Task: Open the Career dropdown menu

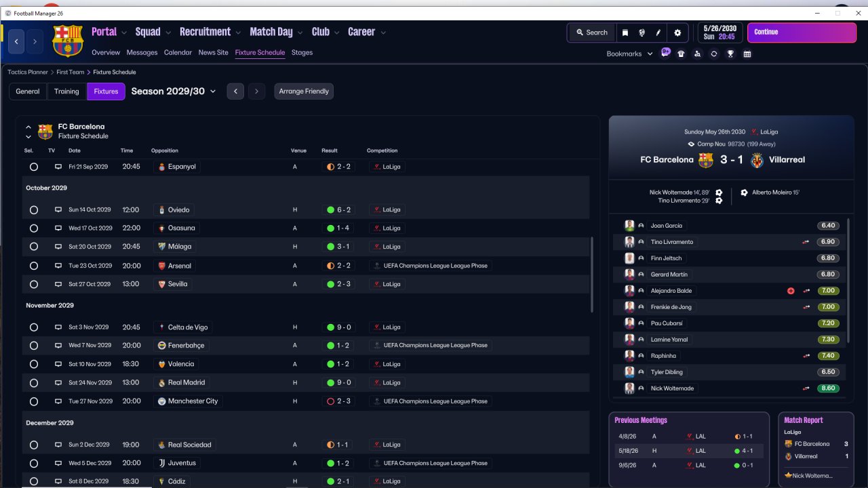Action: (367, 32)
